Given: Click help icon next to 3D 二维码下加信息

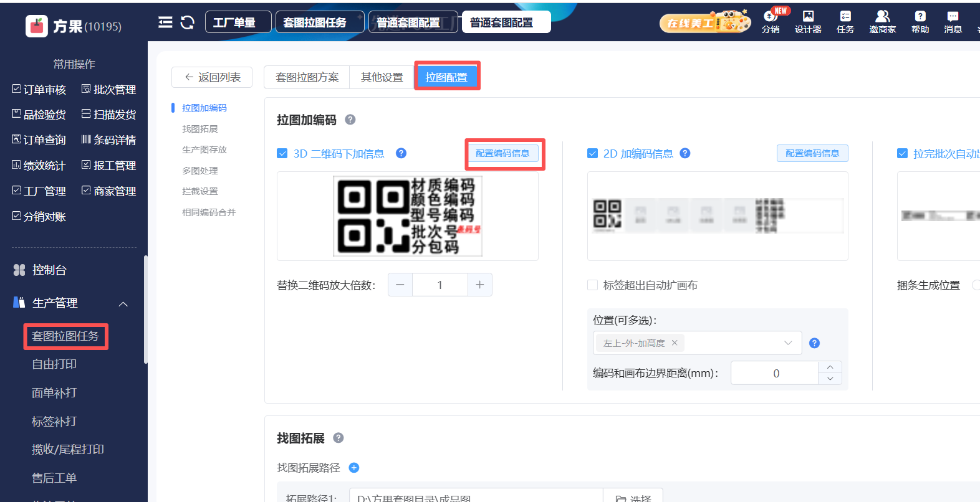Looking at the screenshot, I should tap(401, 153).
